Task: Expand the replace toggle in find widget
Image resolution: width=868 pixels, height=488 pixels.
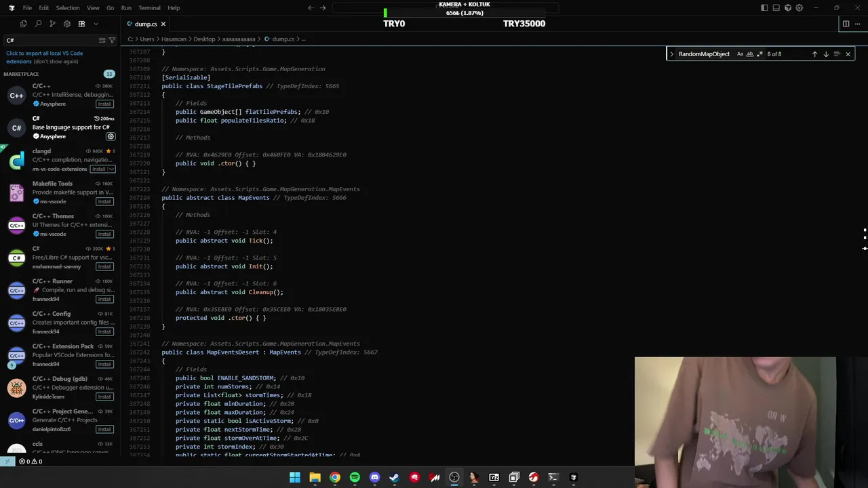Action: pyautogui.click(x=671, y=54)
